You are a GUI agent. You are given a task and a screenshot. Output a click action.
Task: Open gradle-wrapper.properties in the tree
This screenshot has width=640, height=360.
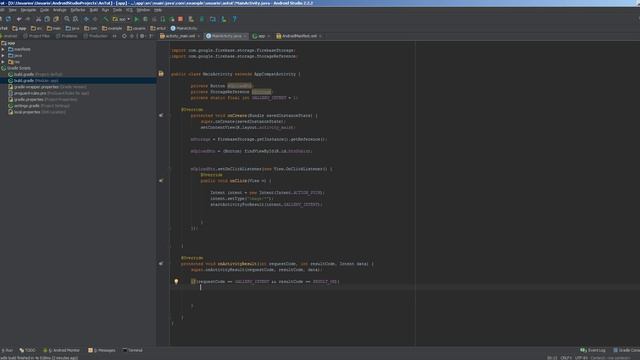click(47, 87)
